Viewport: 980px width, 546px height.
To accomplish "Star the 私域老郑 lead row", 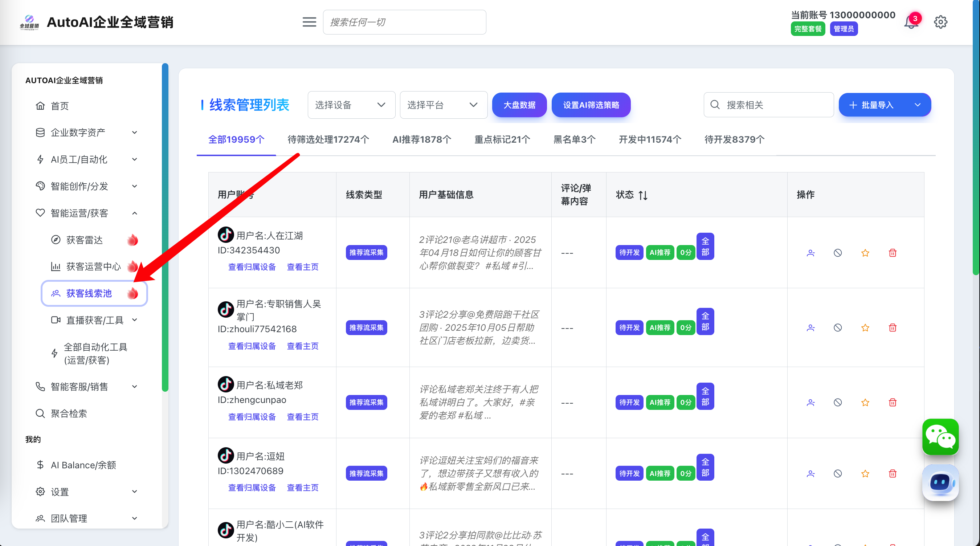I will [x=865, y=403].
